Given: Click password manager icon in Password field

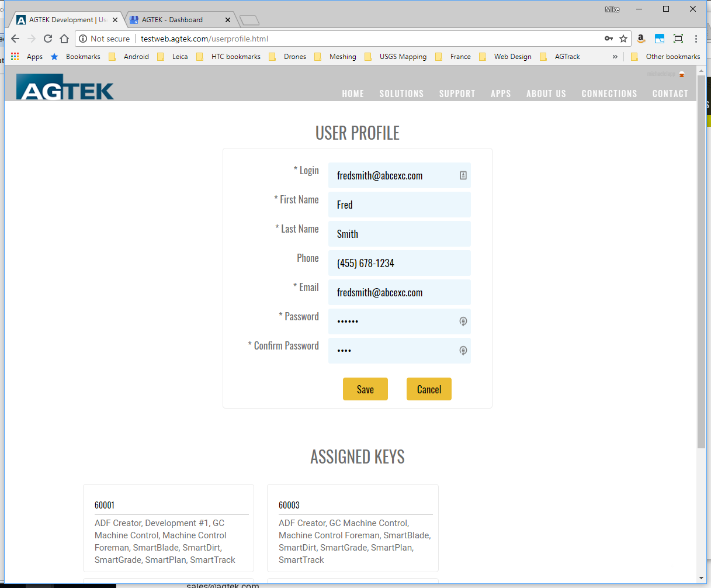Looking at the screenshot, I should tap(463, 321).
